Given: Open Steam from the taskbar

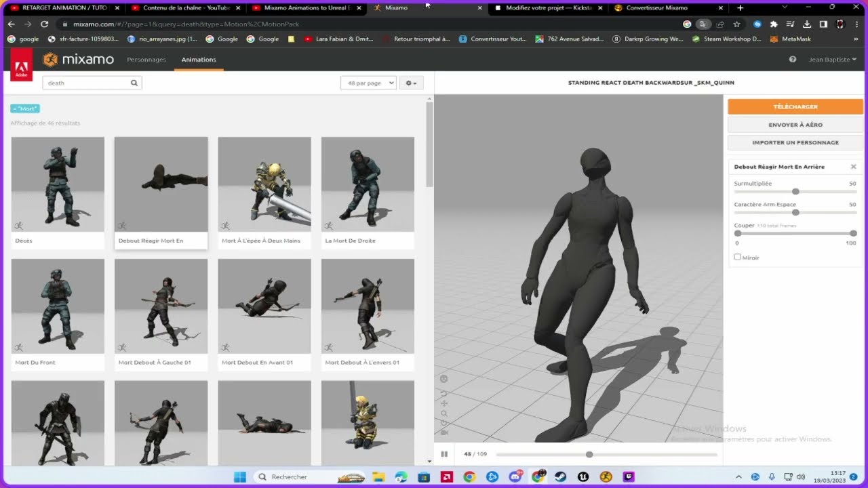Looking at the screenshot, I should coord(561,476).
